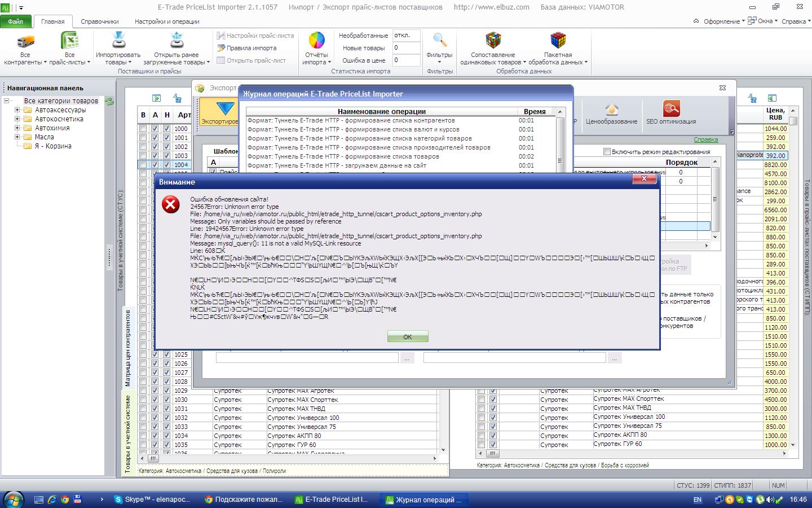Click the right price table's vertical scrollbar

[793, 277]
